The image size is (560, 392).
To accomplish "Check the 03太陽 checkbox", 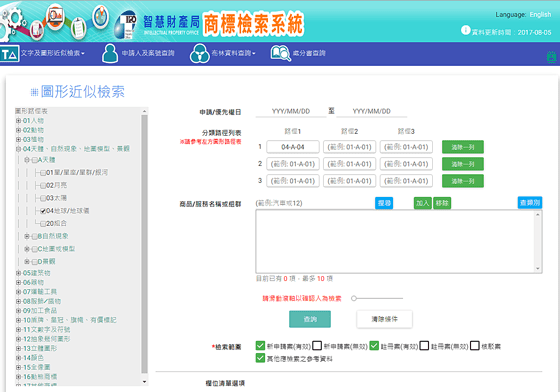I will [x=43, y=198].
